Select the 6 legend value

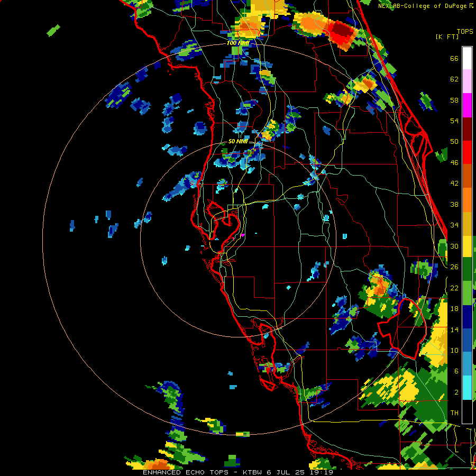point(456,371)
